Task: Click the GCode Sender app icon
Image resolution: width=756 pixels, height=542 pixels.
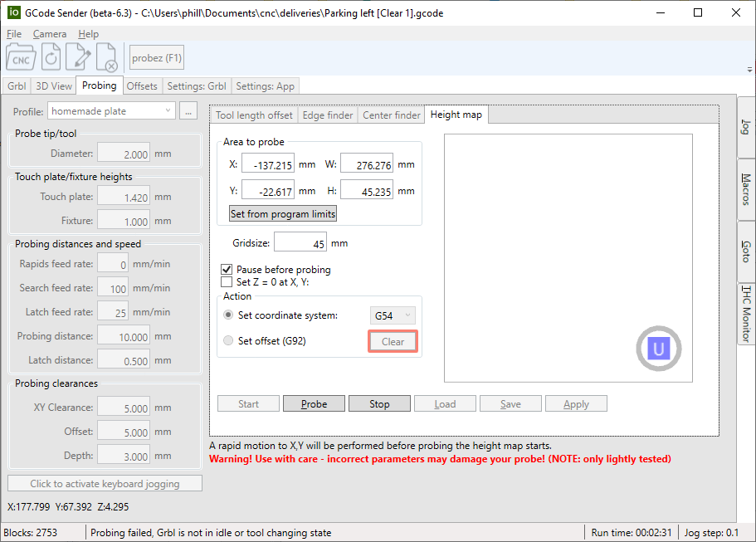Action: (14, 13)
